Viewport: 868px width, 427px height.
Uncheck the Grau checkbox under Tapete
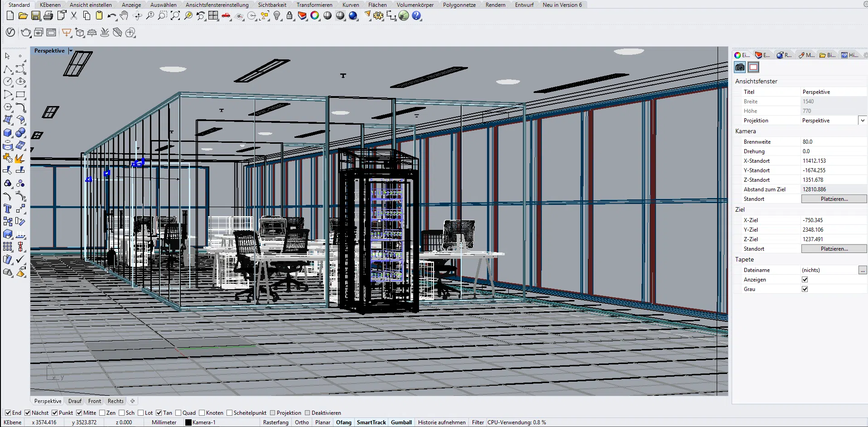click(805, 289)
